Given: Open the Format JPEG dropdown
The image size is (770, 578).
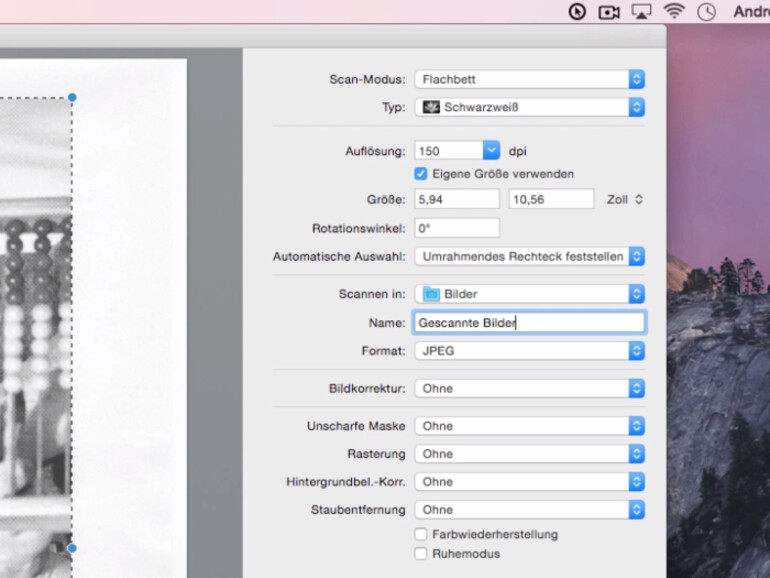Looking at the screenshot, I should [529, 351].
